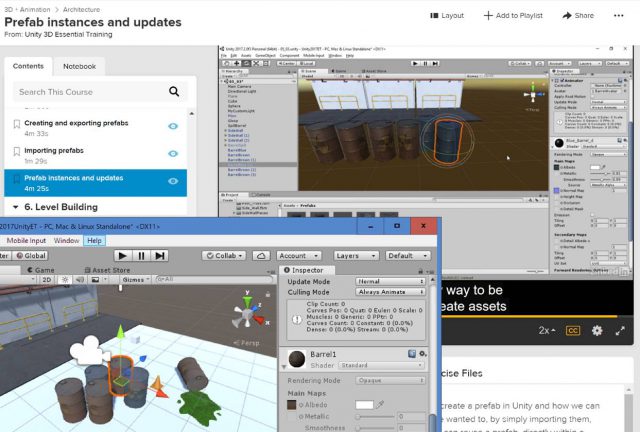Click the scene orientation gizmo center cube
The height and width of the screenshot is (432, 640).
[247, 315]
